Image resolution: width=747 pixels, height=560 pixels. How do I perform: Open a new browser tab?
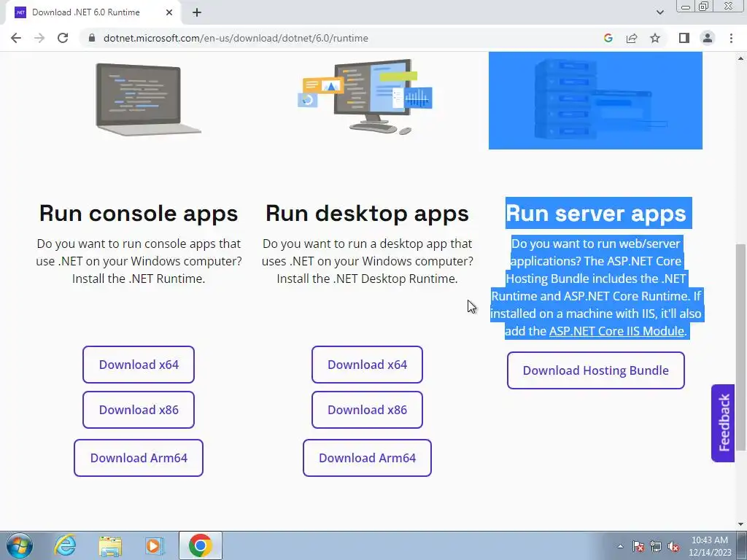(x=197, y=13)
